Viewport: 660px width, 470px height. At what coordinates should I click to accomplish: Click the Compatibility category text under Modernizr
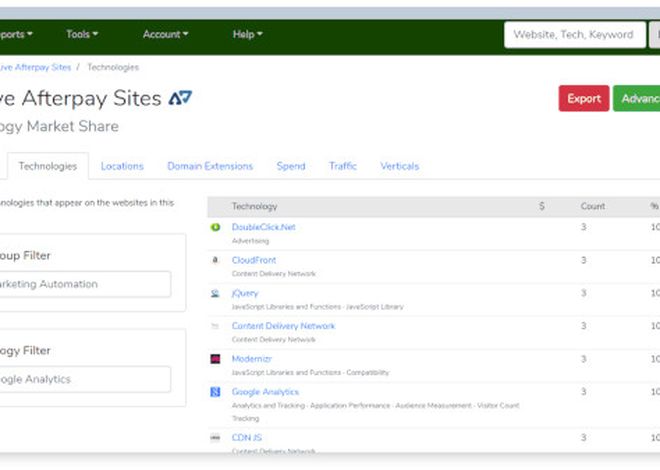tap(368, 372)
